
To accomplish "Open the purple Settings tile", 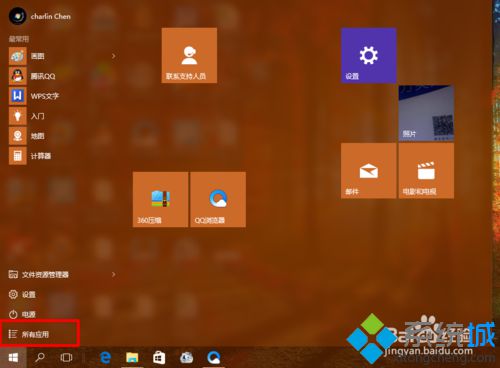I will pos(368,55).
